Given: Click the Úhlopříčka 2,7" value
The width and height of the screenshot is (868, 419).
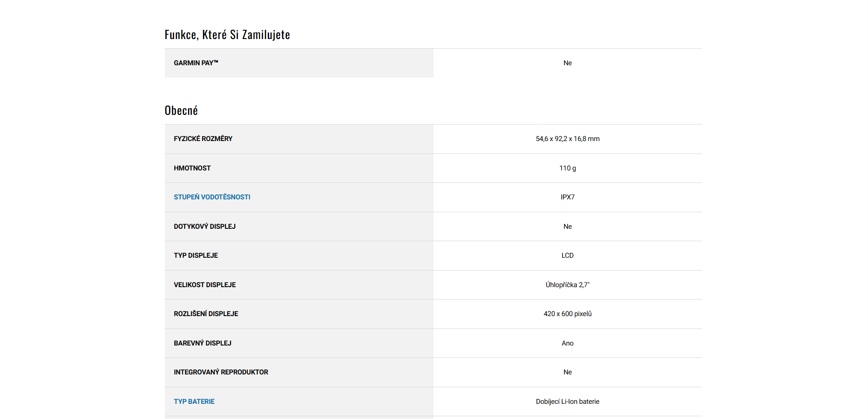Looking at the screenshot, I should coord(567,285).
